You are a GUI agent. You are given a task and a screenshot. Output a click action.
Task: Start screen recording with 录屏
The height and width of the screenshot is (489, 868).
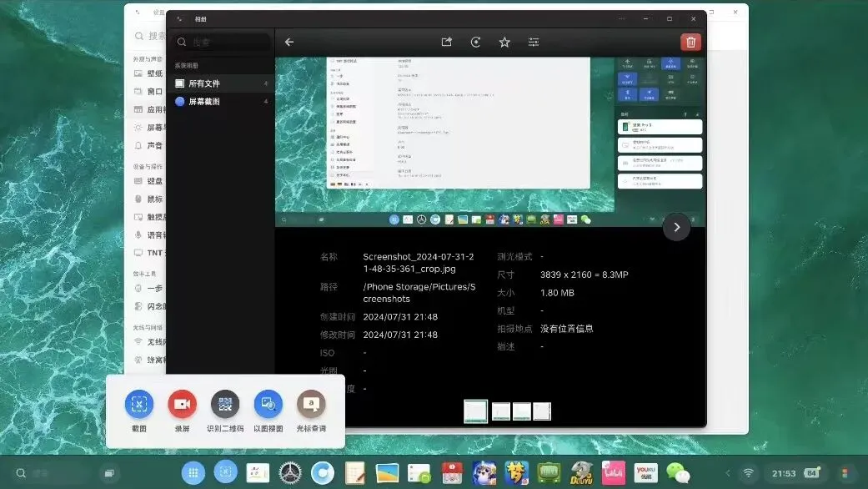point(182,411)
